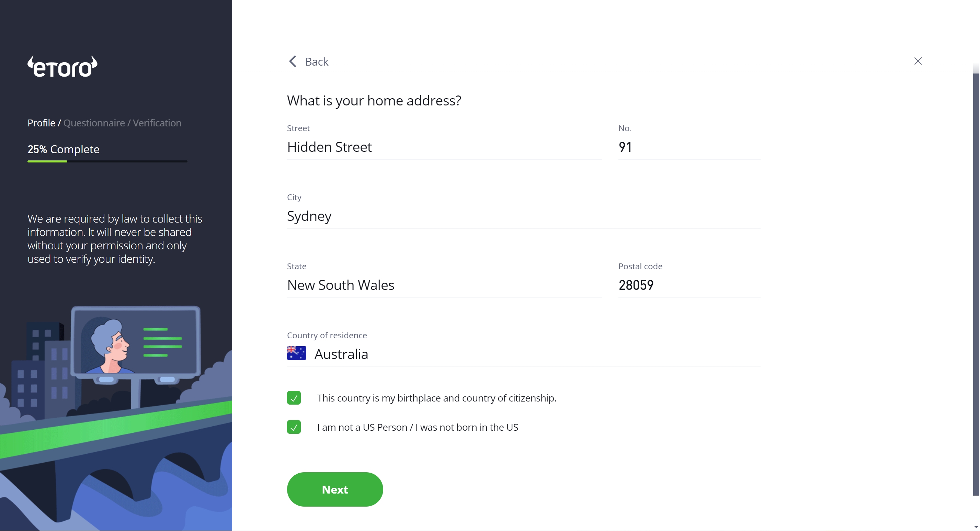
Task: Click the Back link text
Action: (317, 62)
